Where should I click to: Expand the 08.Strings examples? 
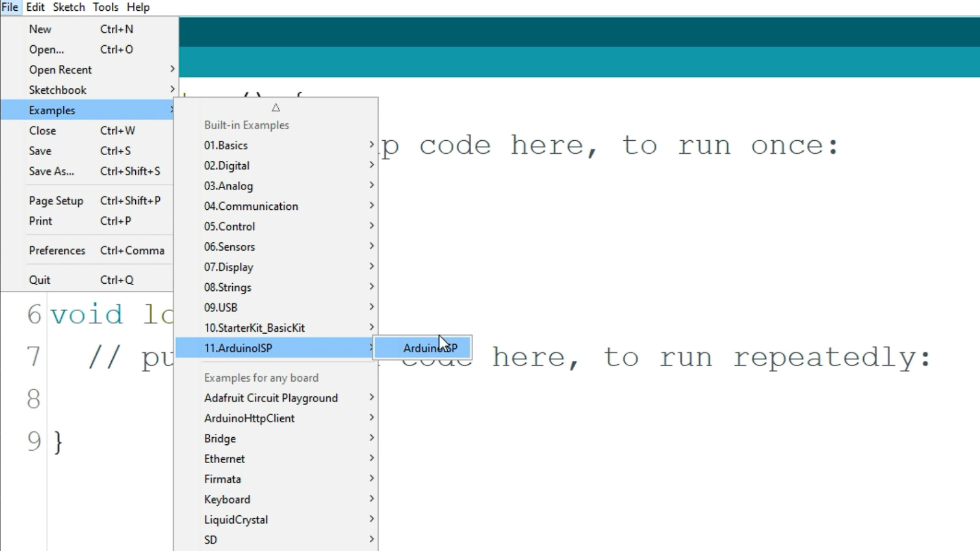[276, 287]
